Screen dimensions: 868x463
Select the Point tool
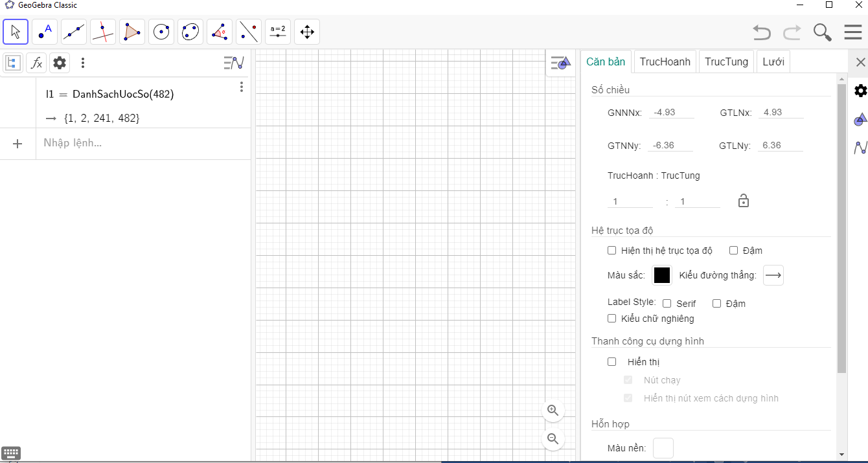click(45, 32)
